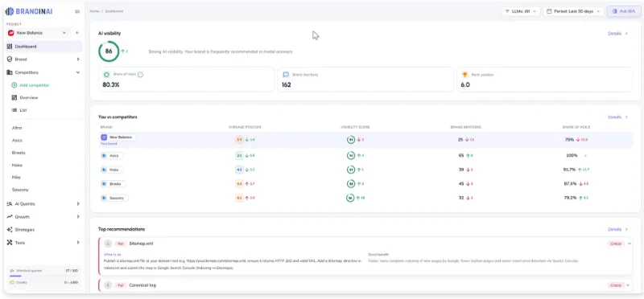Click the Average Position column header
Image resolution: width=644 pixels, height=299 pixels.
[245, 127]
